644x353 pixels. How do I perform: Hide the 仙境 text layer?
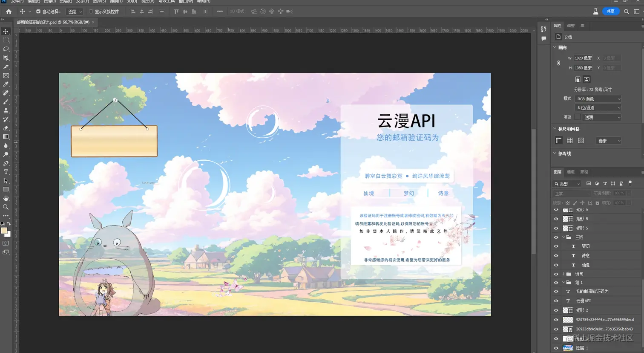tap(556, 265)
